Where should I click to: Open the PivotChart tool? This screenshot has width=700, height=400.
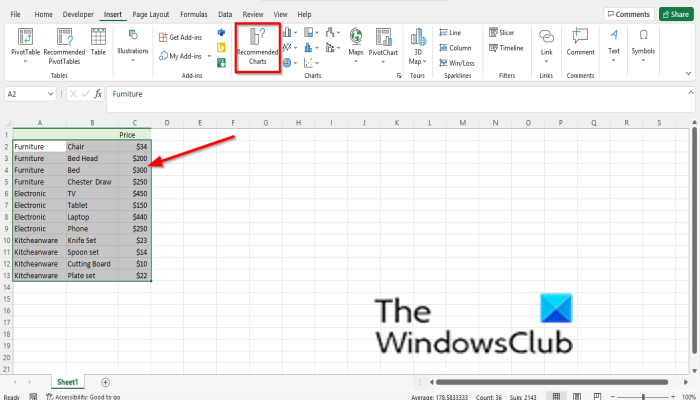pos(383,45)
